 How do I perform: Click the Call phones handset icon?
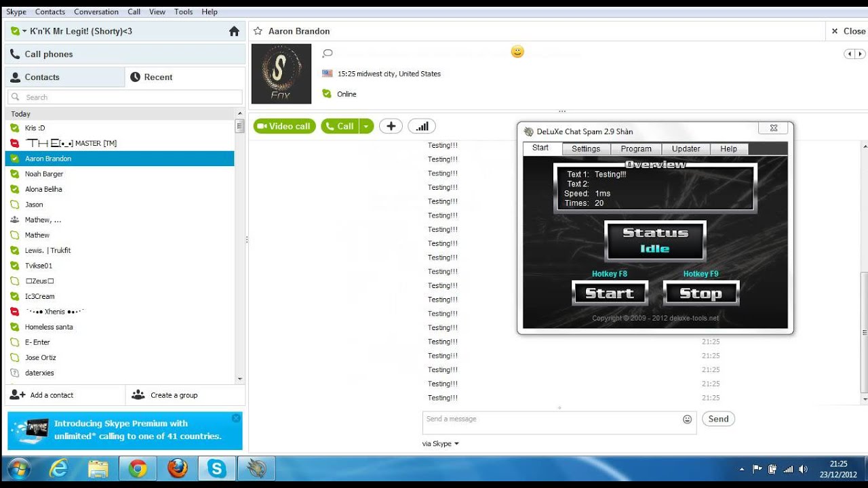(x=15, y=54)
